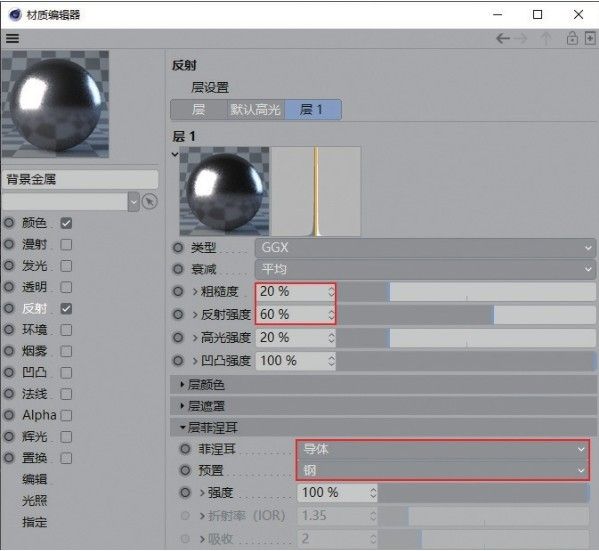Image resolution: width=599 pixels, height=551 pixels.
Task: Click the up arrow navigation icon
Action: tap(546, 39)
